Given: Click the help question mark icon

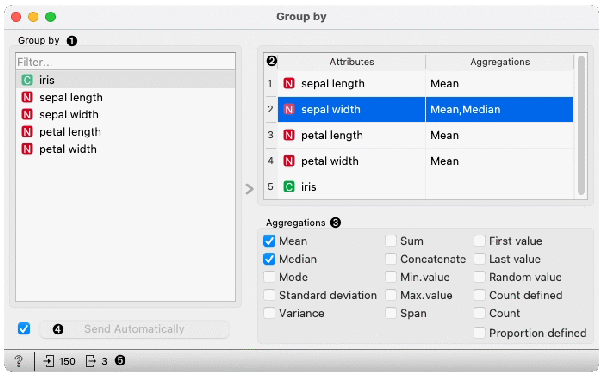Looking at the screenshot, I should click(x=18, y=361).
